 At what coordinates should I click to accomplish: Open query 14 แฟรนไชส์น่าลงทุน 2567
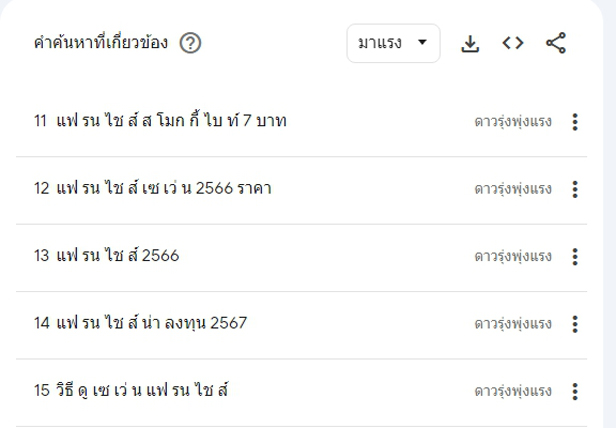click(x=141, y=323)
